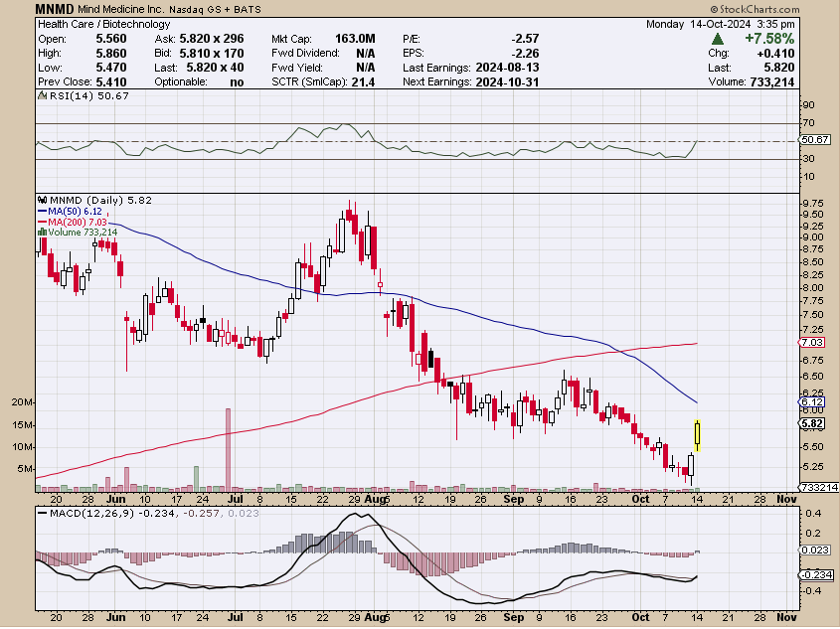Screen dimensions: 840x629
Task: Click the Ask quote 5.820 x 296
Action: click(212, 39)
